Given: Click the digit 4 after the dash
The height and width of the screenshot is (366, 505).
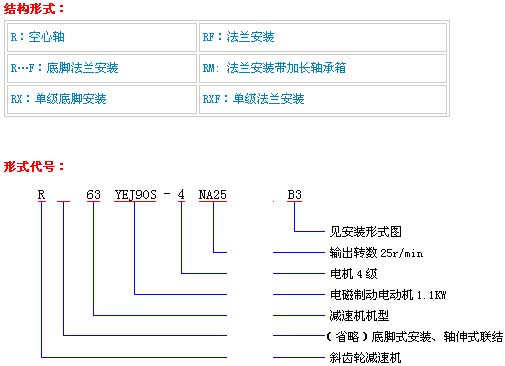Looking at the screenshot, I should [181, 195].
